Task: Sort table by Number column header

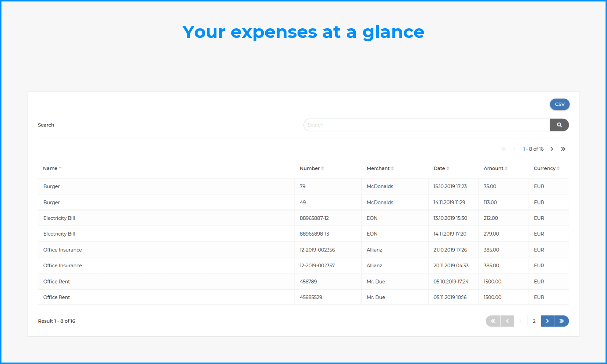Action: (x=310, y=168)
